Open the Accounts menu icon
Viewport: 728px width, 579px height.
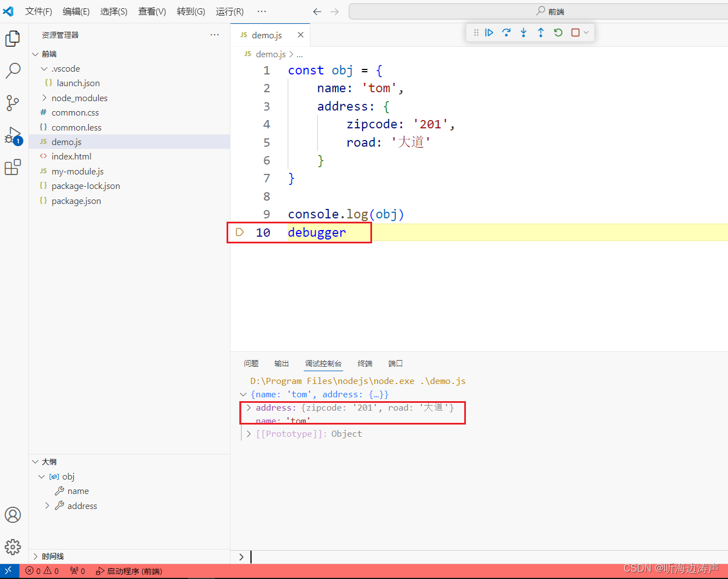pyautogui.click(x=13, y=515)
